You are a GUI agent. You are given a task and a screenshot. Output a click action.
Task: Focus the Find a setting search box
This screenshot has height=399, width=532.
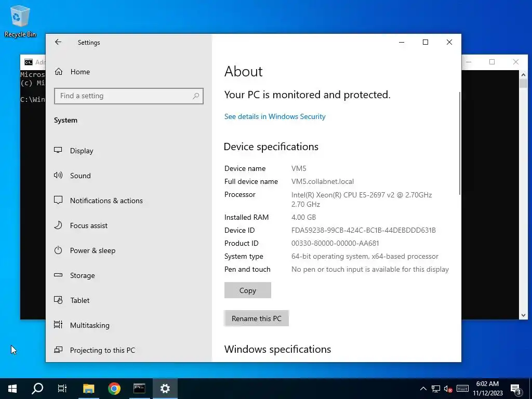point(129,96)
